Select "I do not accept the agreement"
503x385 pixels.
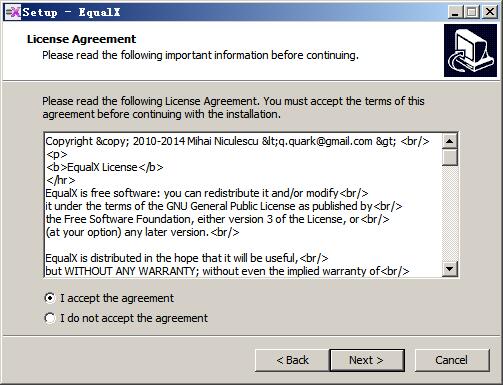click(x=50, y=318)
